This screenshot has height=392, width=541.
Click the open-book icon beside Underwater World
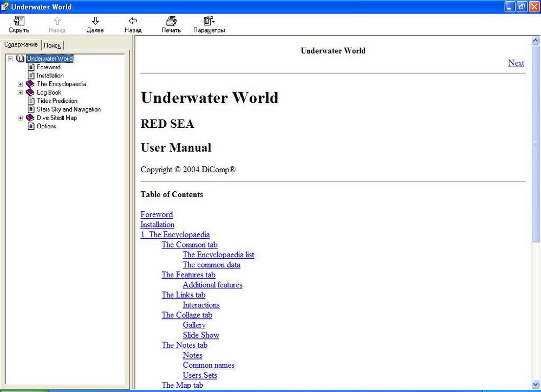click(21, 58)
